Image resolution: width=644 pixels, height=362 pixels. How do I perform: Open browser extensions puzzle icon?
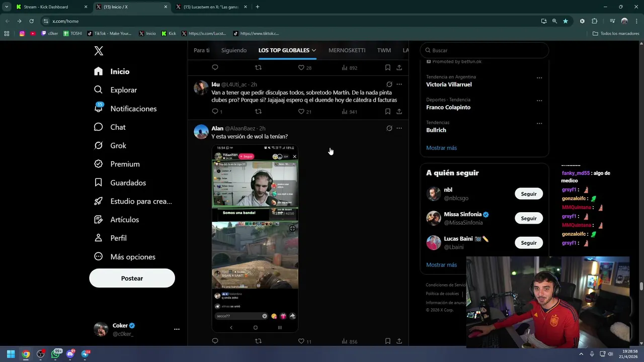594,21
